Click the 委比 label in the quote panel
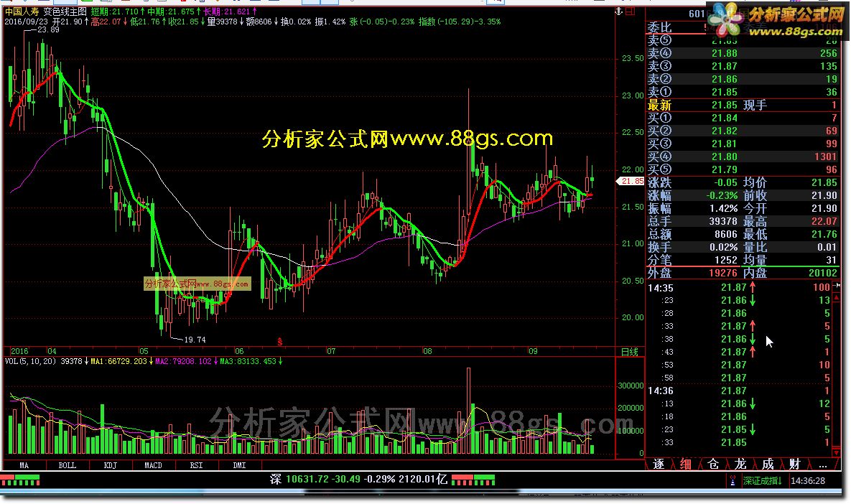This screenshot has height=504, width=851. [659, 27]
